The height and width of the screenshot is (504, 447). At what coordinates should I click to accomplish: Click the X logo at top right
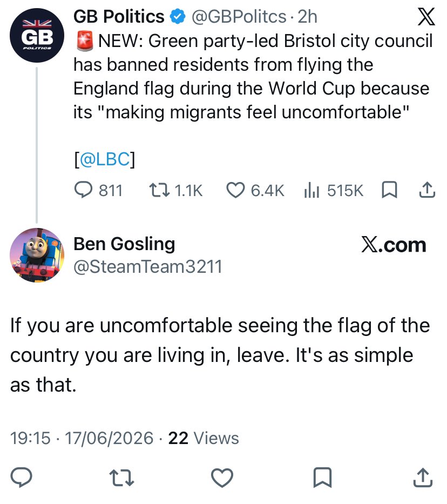426,17
